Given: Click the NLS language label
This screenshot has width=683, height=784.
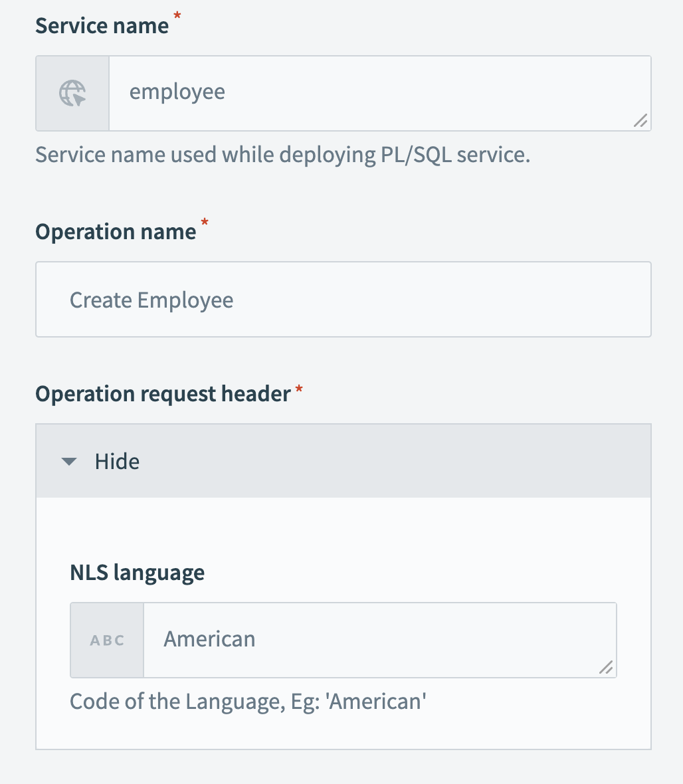Looking at the screenshot, I should pos(137,572).
